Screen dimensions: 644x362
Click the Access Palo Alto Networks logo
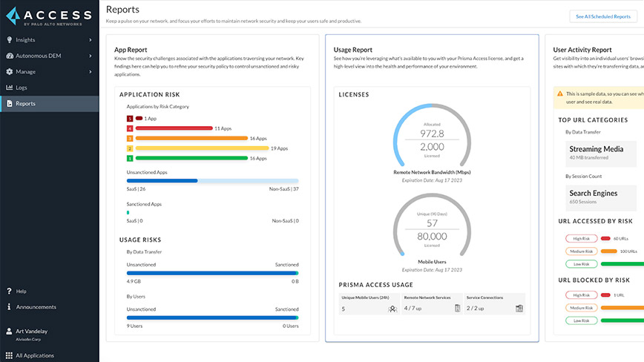tap(49, 16)
